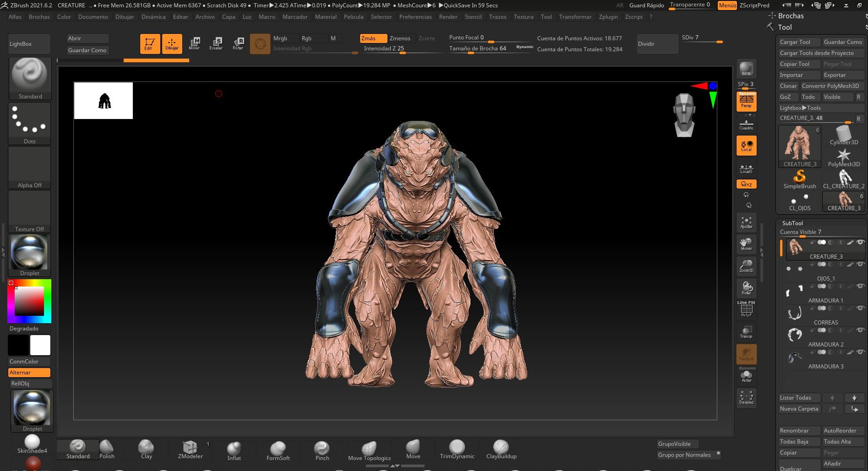Select the Clay brush
The height and width of the screenshot is (471, 868).
coord(146,449)
